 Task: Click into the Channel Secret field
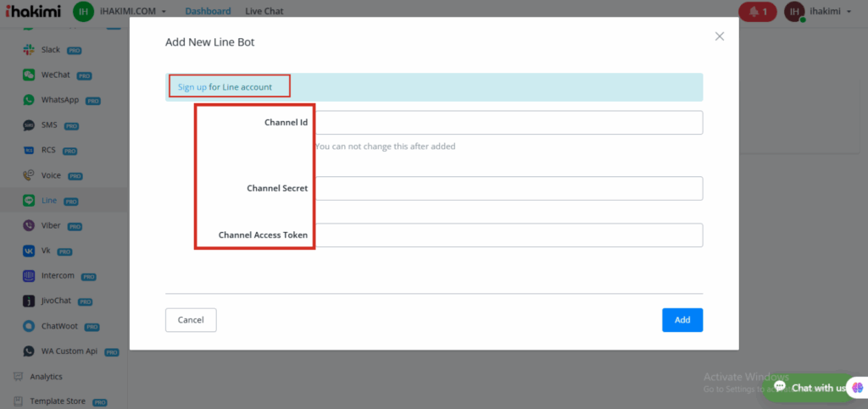(x=507, y=188)
